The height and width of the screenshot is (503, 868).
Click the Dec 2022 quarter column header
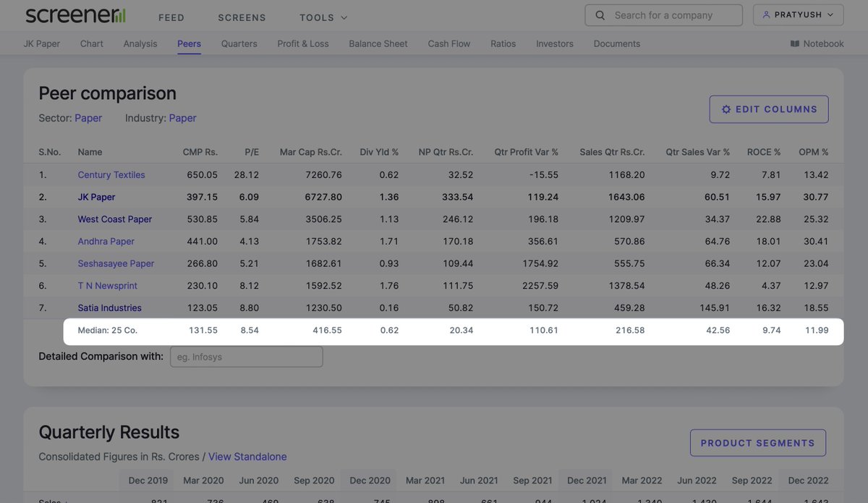(x=809, y=481)
